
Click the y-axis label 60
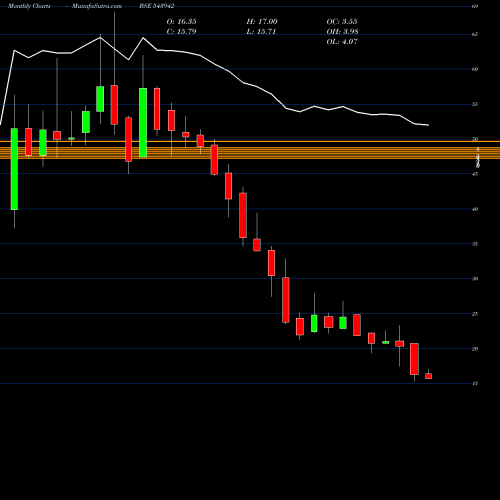(x=475, y=69)
